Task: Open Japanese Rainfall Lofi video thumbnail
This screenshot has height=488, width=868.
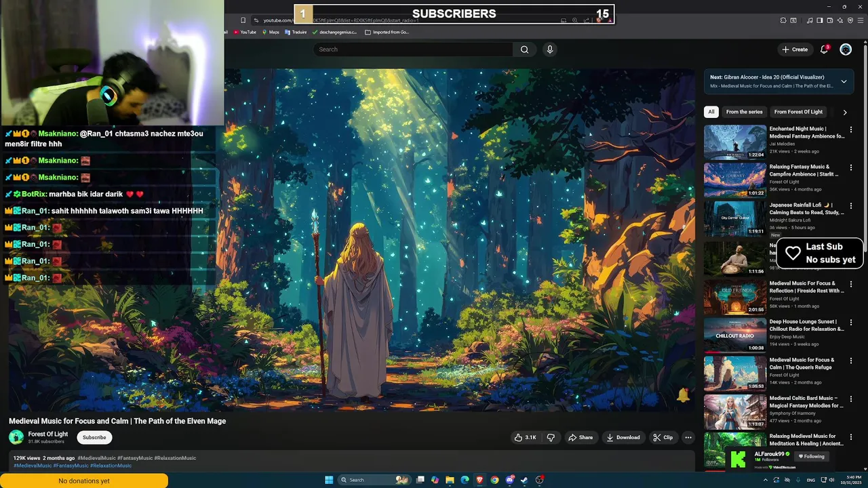Action: pos(735,218)
